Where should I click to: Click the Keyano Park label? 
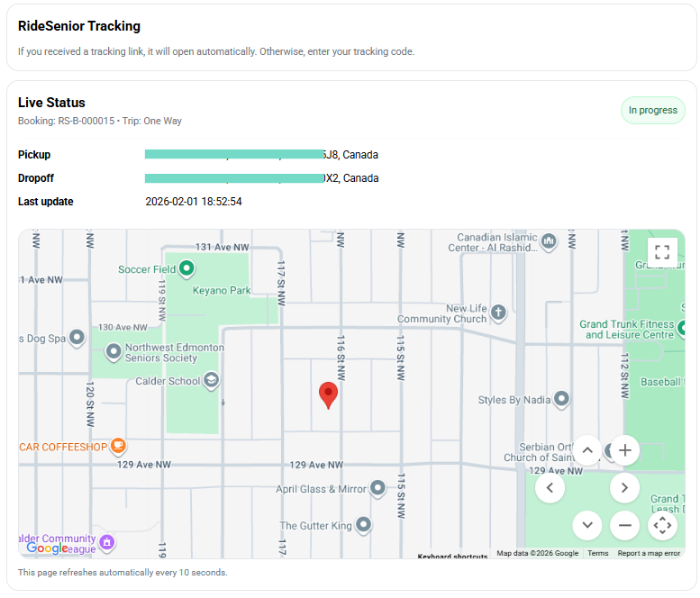tap(222, 291)
